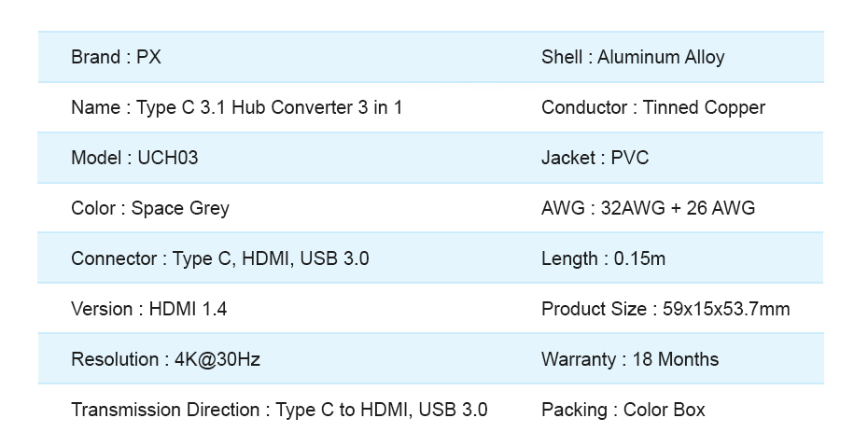868x446 pixels.
Task: Click the Tinned Copper value
Action: pyautogui.click(x=704, y=107)
